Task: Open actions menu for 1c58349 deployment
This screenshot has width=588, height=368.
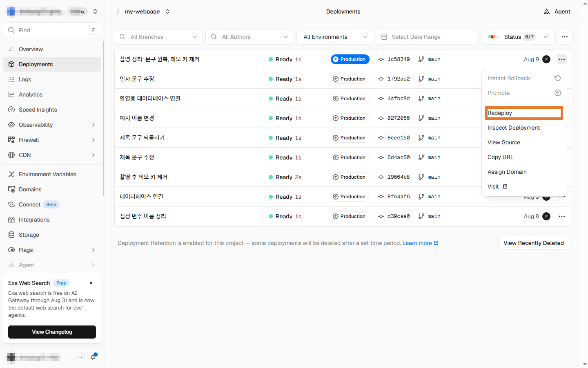Action: 562,59
